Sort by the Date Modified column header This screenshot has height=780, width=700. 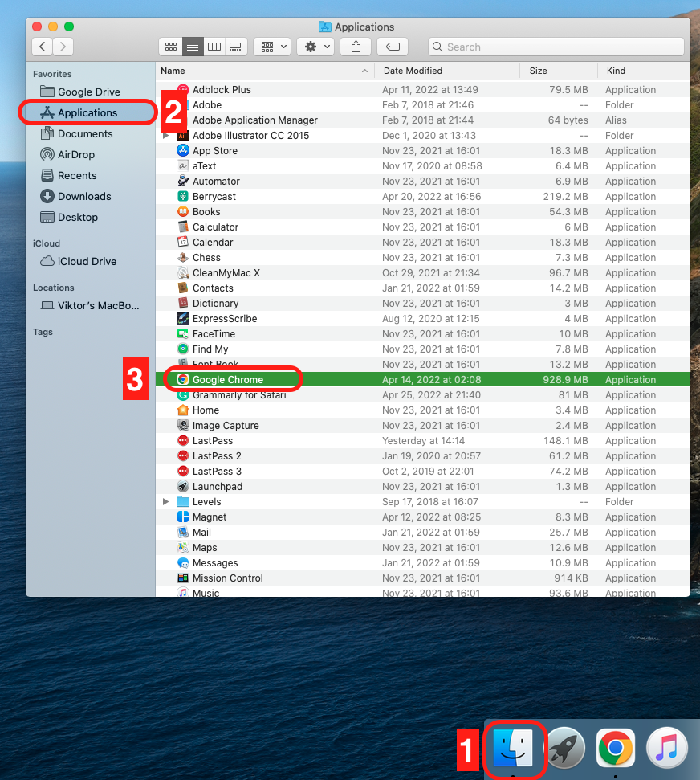(x=413, y=71)
